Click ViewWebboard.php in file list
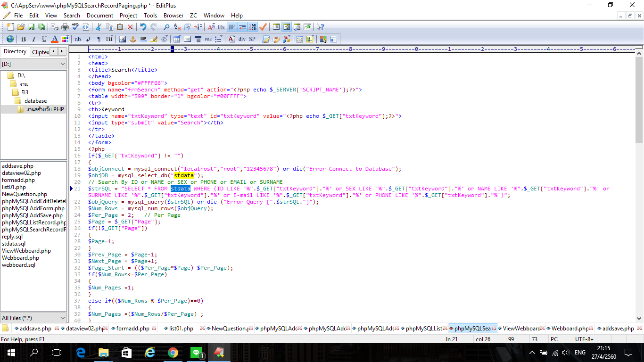The width and height of the screenshot is (644, 362). click(x=26, y=251)
